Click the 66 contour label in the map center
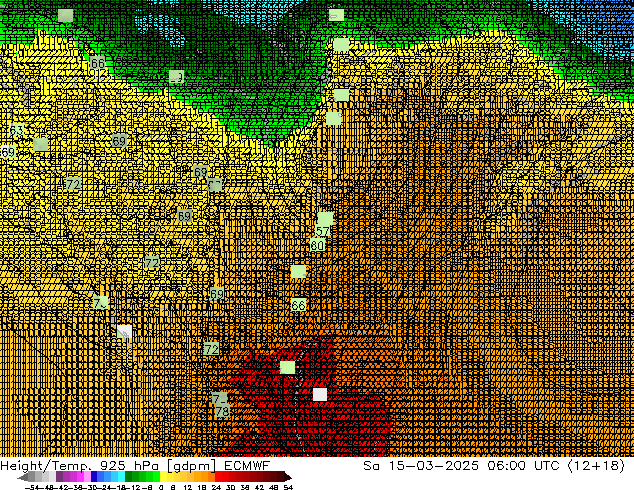 tap(298, 305)
